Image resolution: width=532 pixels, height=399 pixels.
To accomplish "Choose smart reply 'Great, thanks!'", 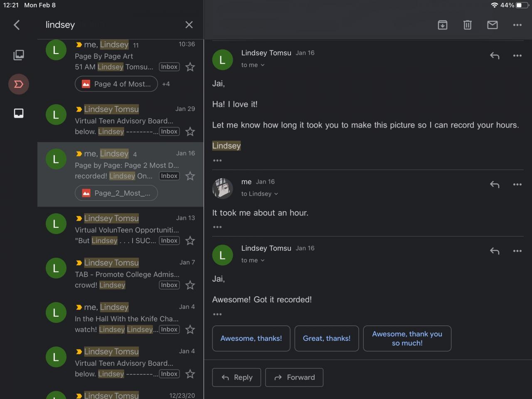I will [x=327, y=338].
